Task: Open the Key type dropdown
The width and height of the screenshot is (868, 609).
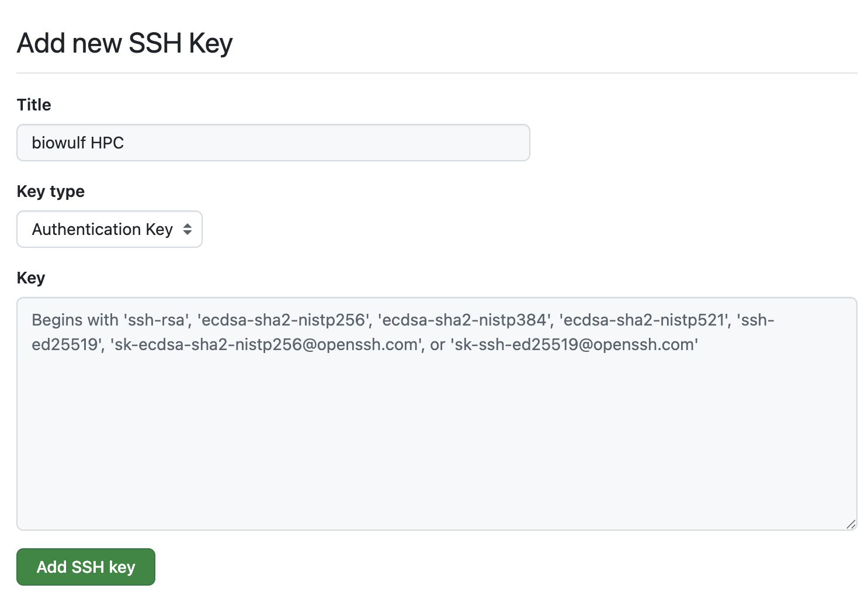Action: [x=109, y=229]
